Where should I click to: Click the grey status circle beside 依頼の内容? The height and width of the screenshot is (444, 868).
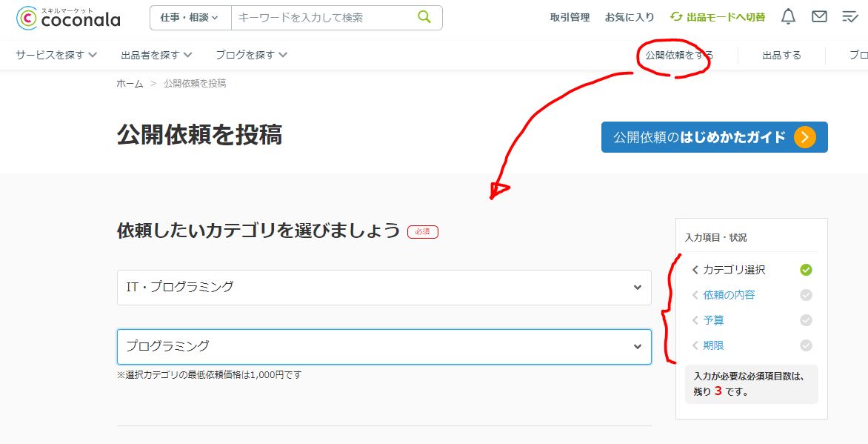click(x=806, y=295)
